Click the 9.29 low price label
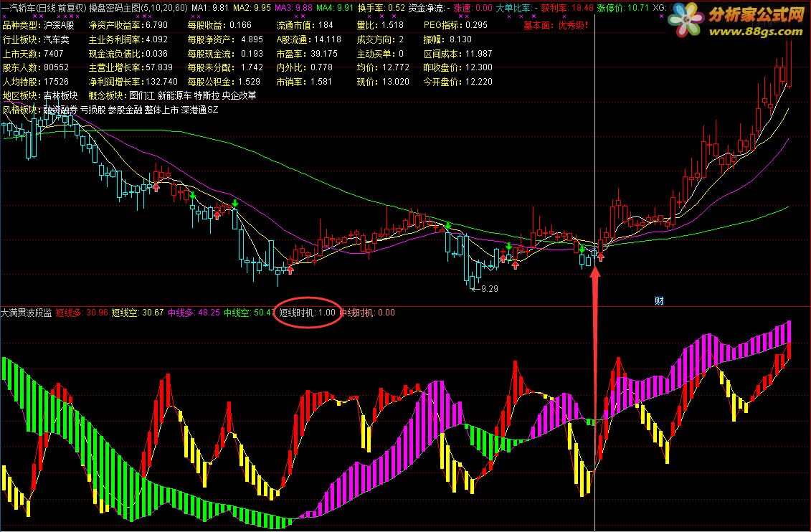811x532 pixels. (489, 289)
